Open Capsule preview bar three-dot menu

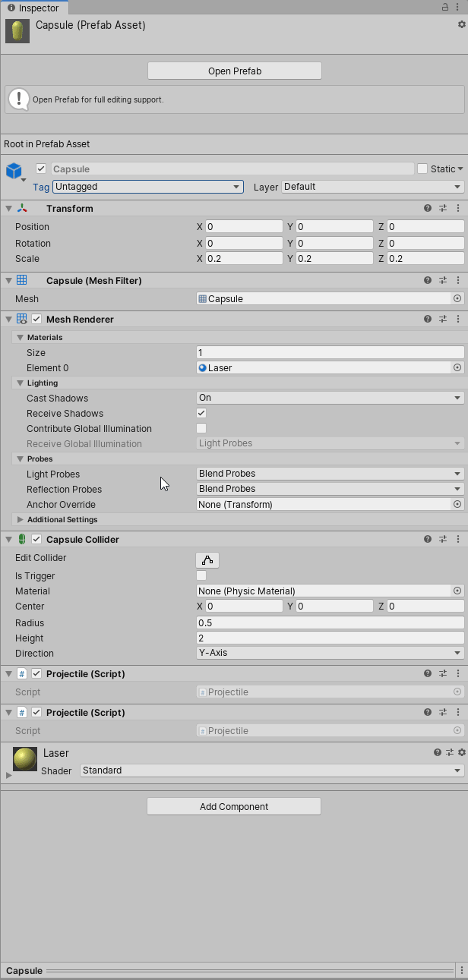click(462, 971)
